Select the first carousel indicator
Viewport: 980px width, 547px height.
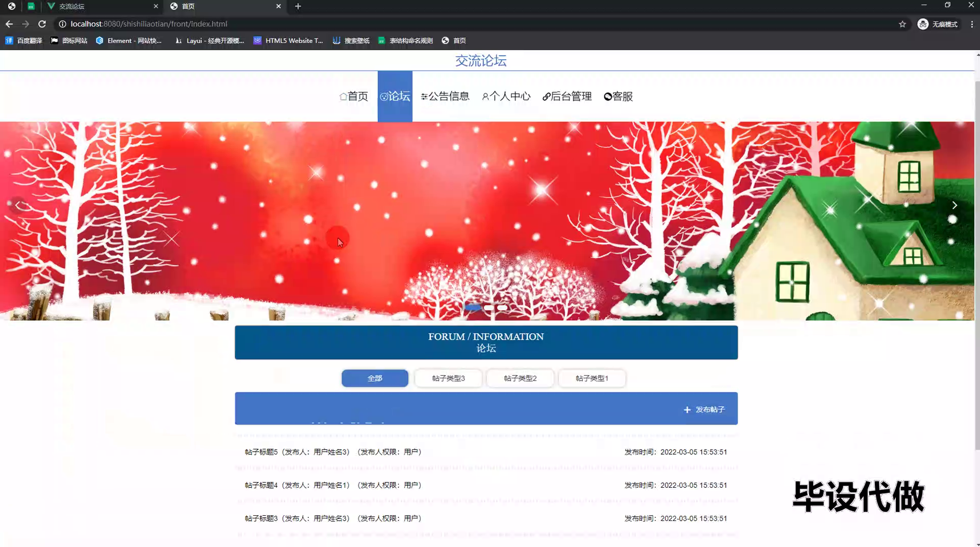[473, 307]
